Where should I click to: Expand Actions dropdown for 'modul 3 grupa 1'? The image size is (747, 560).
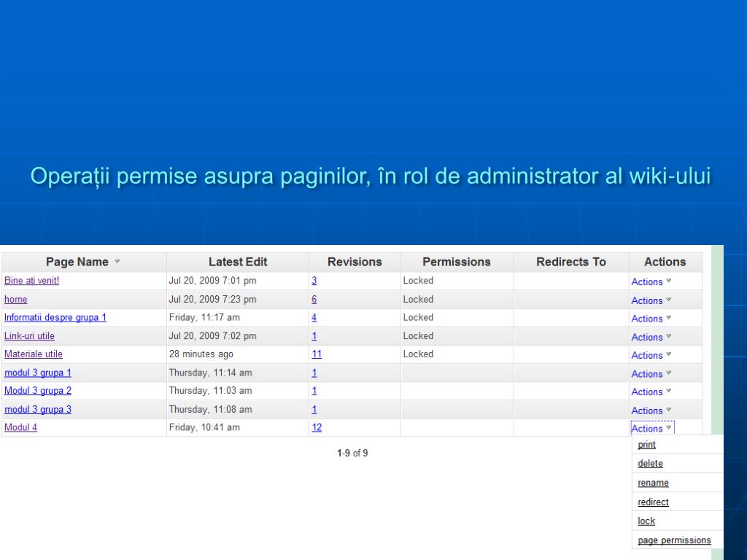[651, 374]
